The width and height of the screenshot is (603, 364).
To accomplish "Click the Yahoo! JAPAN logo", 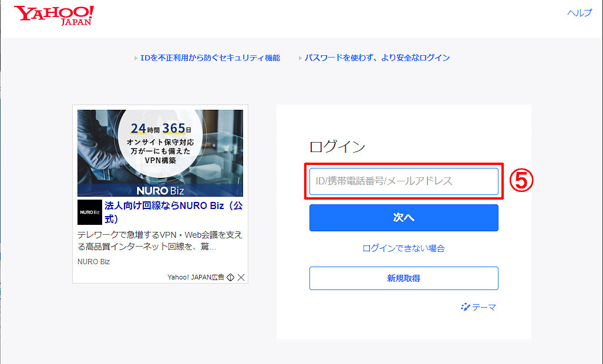I will [54, 16].
